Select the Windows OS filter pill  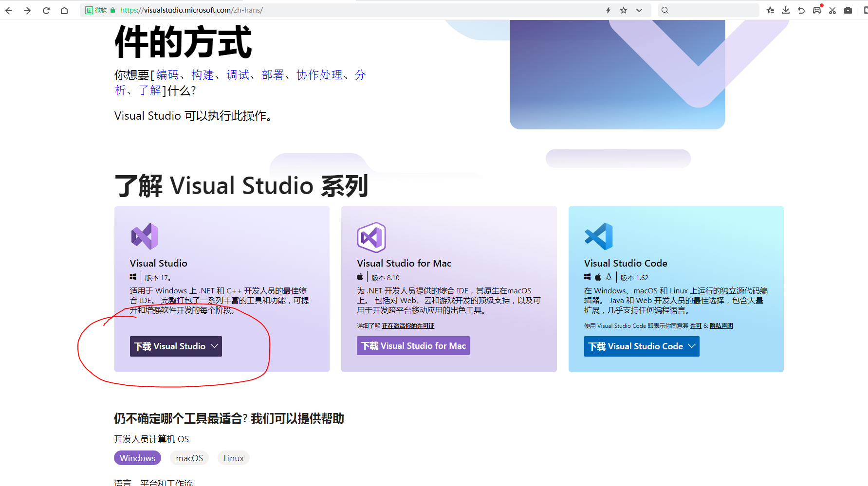click(x=137, y=458)
